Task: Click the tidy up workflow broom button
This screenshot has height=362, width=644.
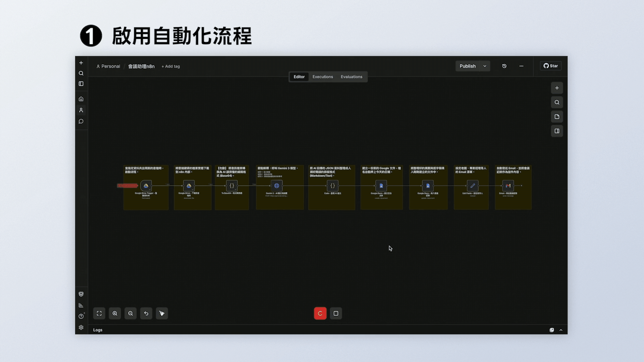Action: coord(162,313)
